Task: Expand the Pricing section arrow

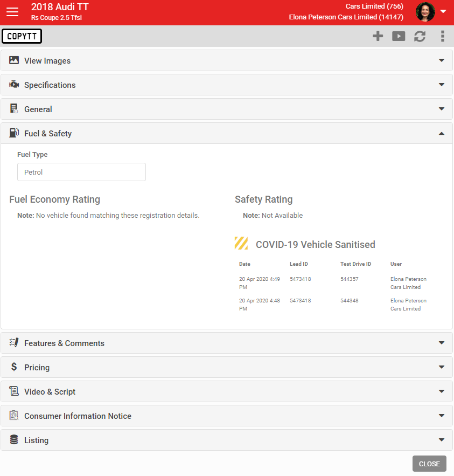Action: pos(442,367)
